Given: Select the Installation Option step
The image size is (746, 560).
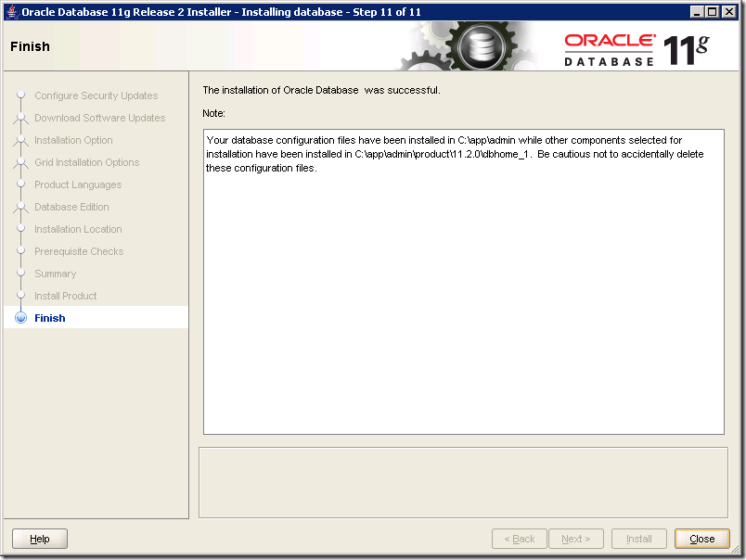Looking at the screenshot, I should [x=73, y=140].
